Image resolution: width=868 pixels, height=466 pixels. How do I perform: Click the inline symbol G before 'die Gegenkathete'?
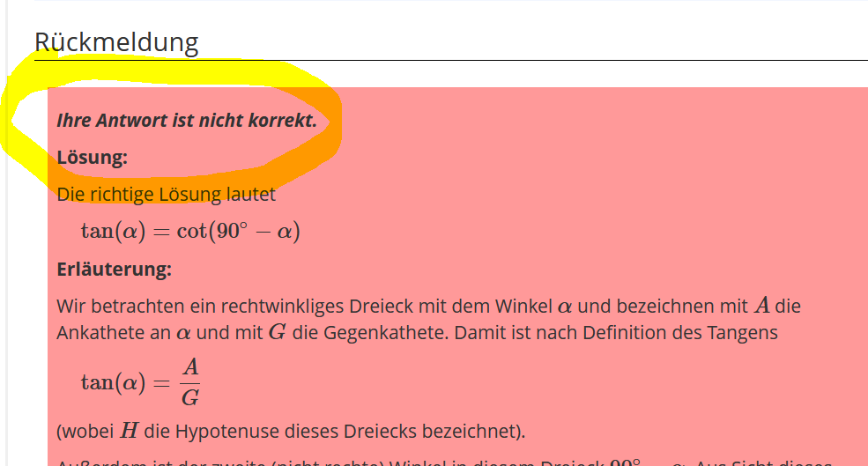276,333
